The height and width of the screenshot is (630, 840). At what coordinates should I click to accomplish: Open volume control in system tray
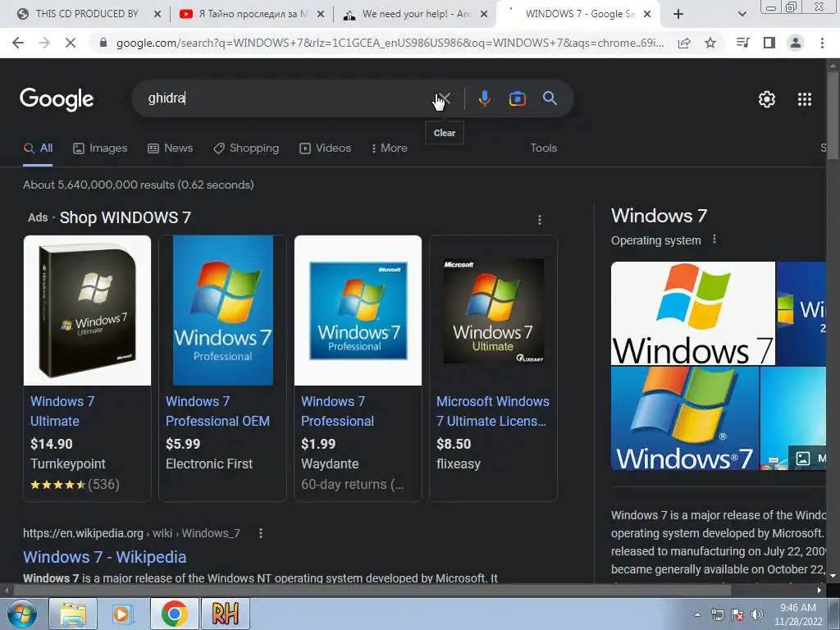click(757, 614)
